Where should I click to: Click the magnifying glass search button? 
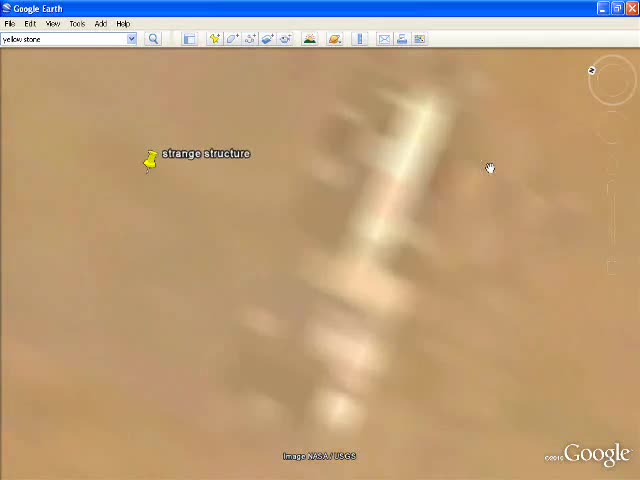coord(153,39)
